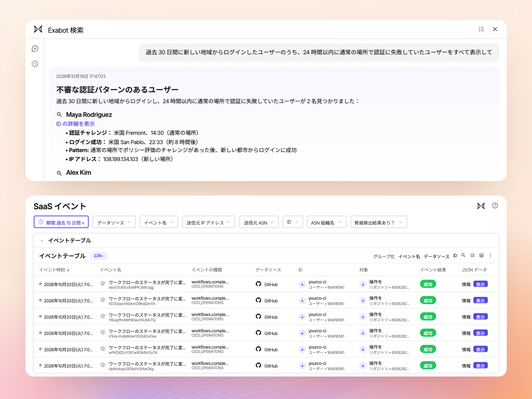The height and width of the screenshot is (399, 532).
Task: Click the ID の詳細を表示 link
Action: point(75,124)
